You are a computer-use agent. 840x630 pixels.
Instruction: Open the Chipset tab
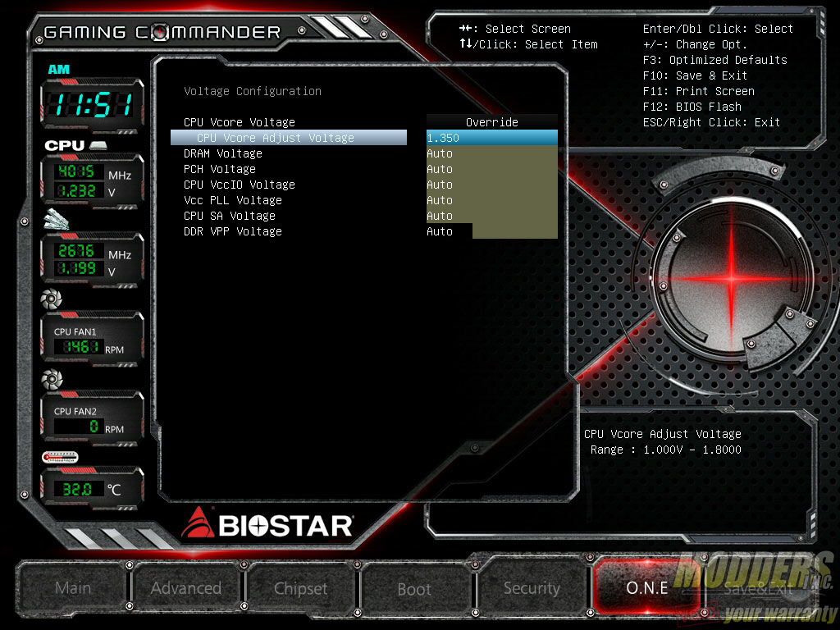tap(300, 588)
